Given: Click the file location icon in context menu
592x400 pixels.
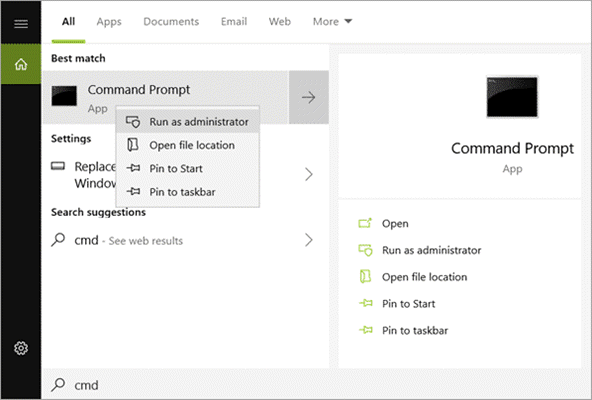Looking at the screenshot, I should (x=133, y=145).
